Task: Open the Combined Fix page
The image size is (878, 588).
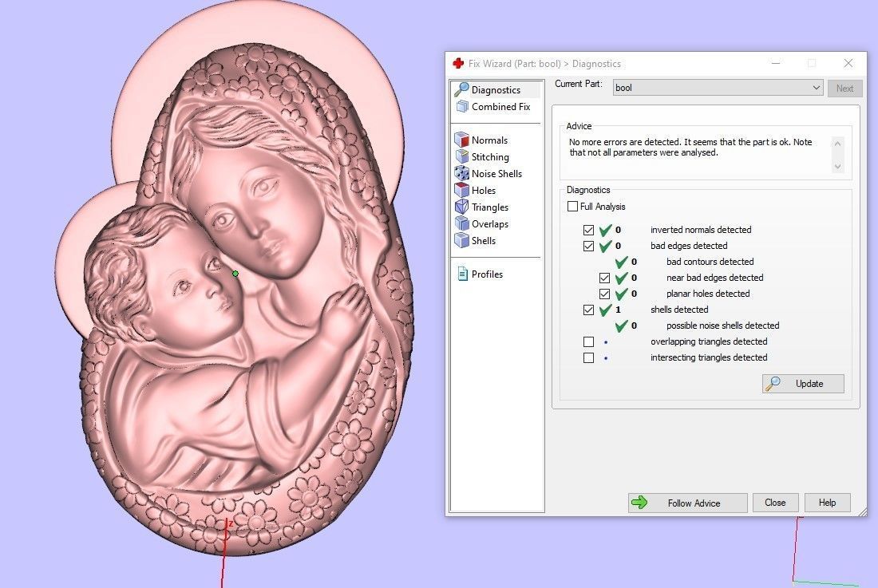Action: (500, 106)
